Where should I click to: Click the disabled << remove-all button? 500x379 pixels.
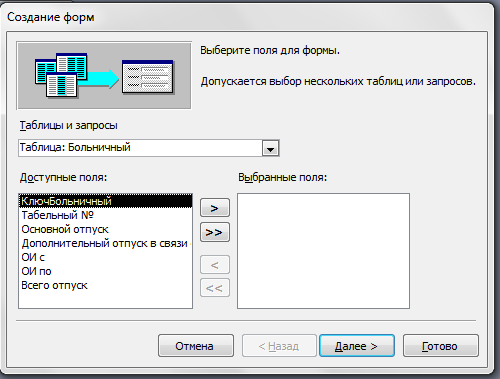(215, 288)
